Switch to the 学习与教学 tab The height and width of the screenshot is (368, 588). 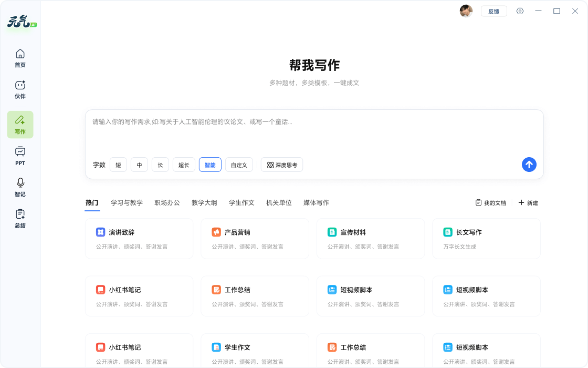(x=127, y=202)
